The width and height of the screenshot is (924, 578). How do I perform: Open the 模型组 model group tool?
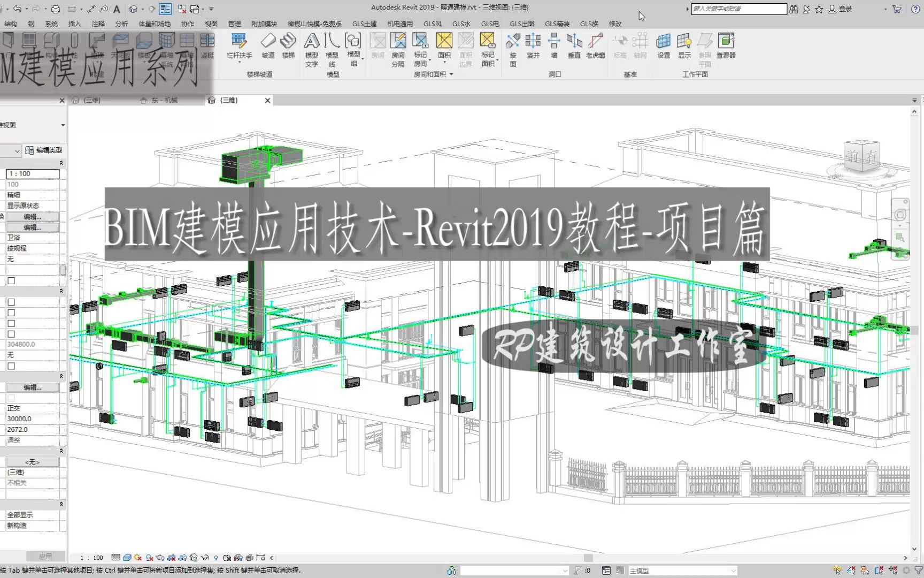pos(353,49)
